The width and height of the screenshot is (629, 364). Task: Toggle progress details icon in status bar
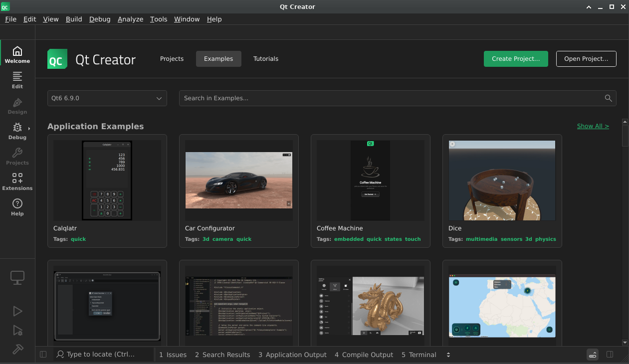[593, 355]
